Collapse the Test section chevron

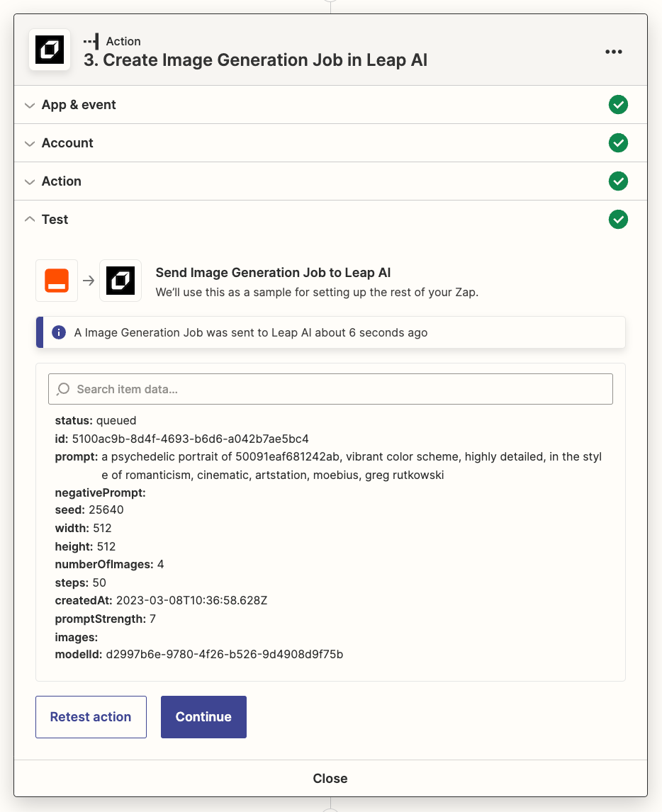pos(29,220)
